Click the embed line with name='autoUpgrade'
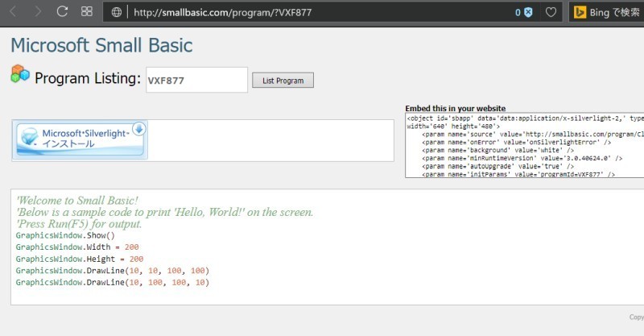The width and height of the screenshot is (644, 336). pyautogui.click(x=498, y=166)
